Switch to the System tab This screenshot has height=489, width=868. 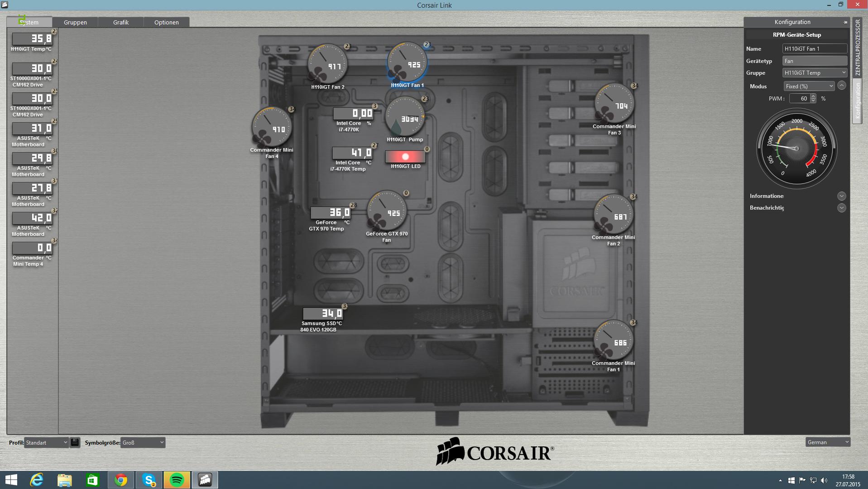29,22
